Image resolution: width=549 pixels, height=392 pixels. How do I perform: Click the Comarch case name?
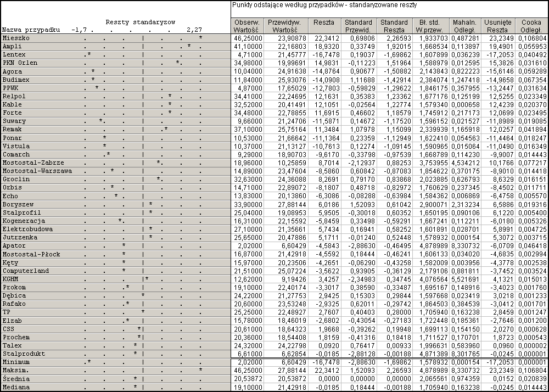point(16,154)
